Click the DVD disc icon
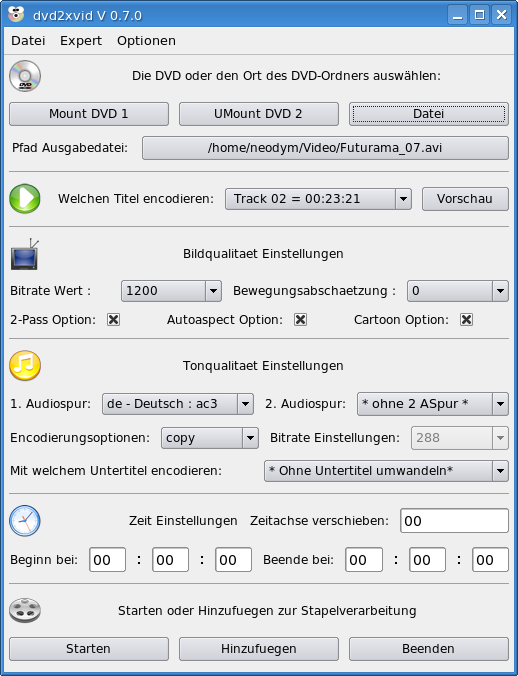 pos(25,76)
